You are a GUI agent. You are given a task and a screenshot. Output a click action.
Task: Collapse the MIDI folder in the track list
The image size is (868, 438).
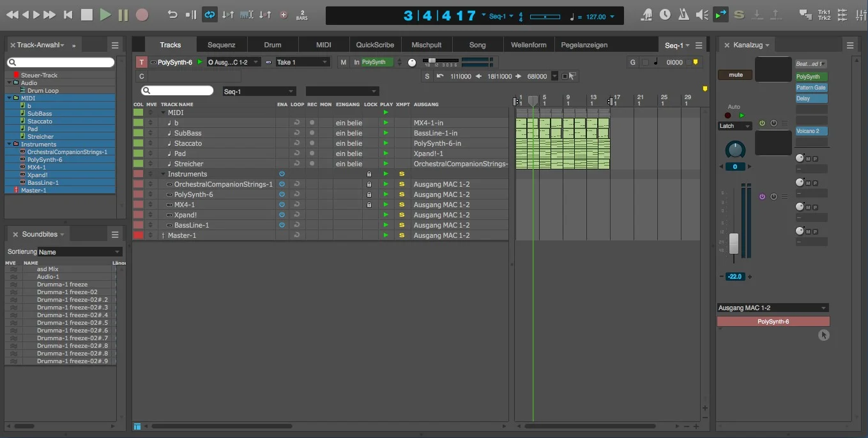click(164, 113)
